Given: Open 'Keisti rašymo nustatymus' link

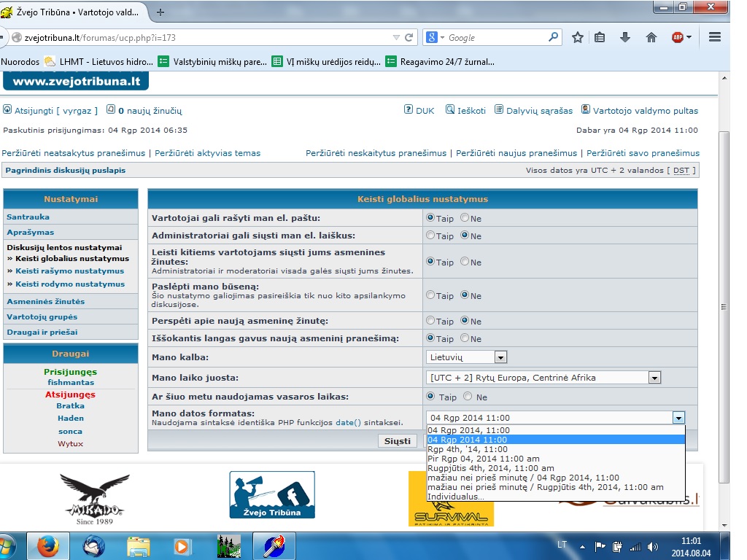Looking at the screenshot, I should (69, 271).
